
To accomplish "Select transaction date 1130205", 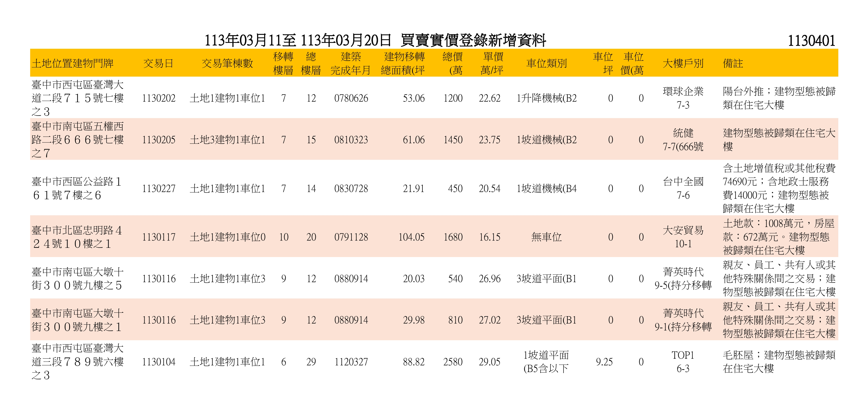I will pyautogui.click(x=159, y=140).
